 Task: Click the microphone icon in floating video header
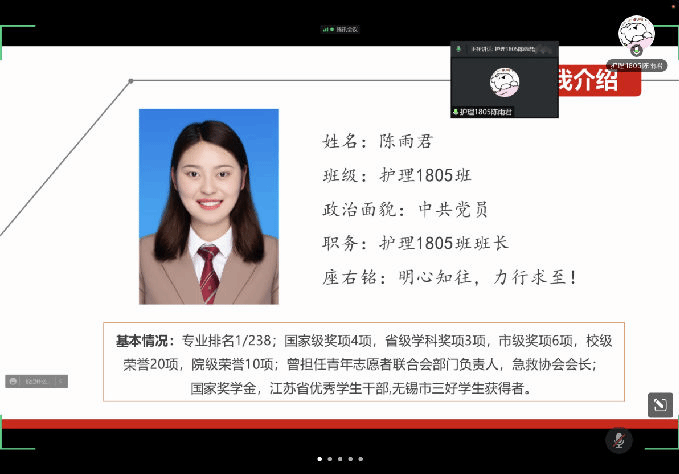pyautogui.click(x=459, y=49)
